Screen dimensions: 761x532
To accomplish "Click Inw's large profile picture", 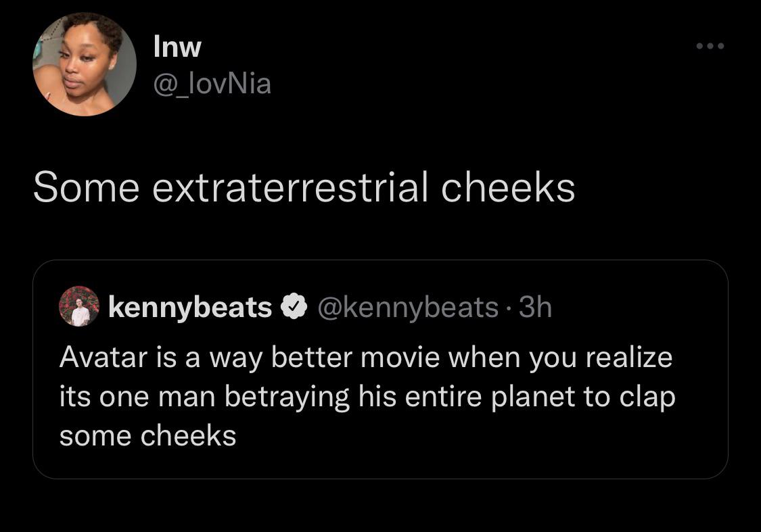I will (x=85, y=65).
